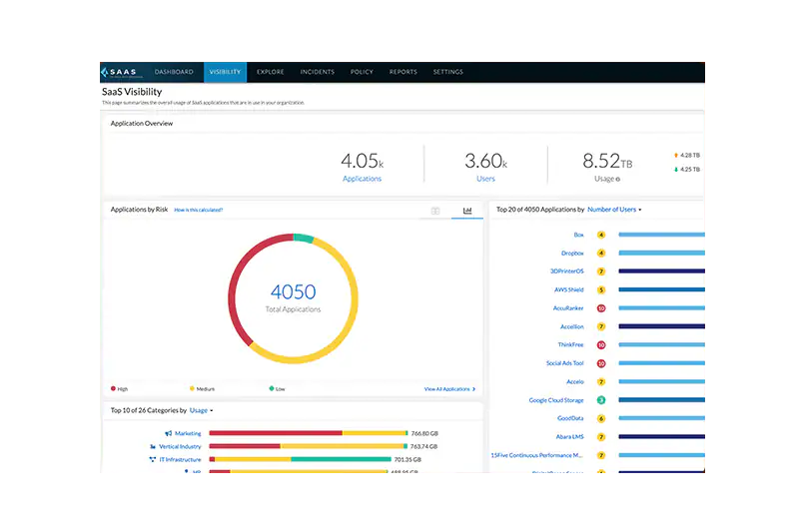Screen dimensions: 804x532
Task: Switch to the table view icon
Action: click(435, 211)
